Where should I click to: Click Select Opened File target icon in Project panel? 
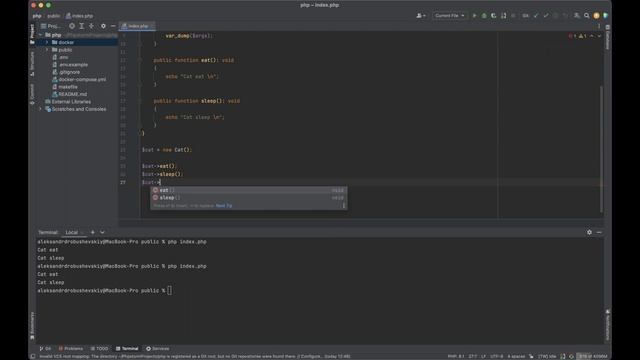tap(72, 26)
